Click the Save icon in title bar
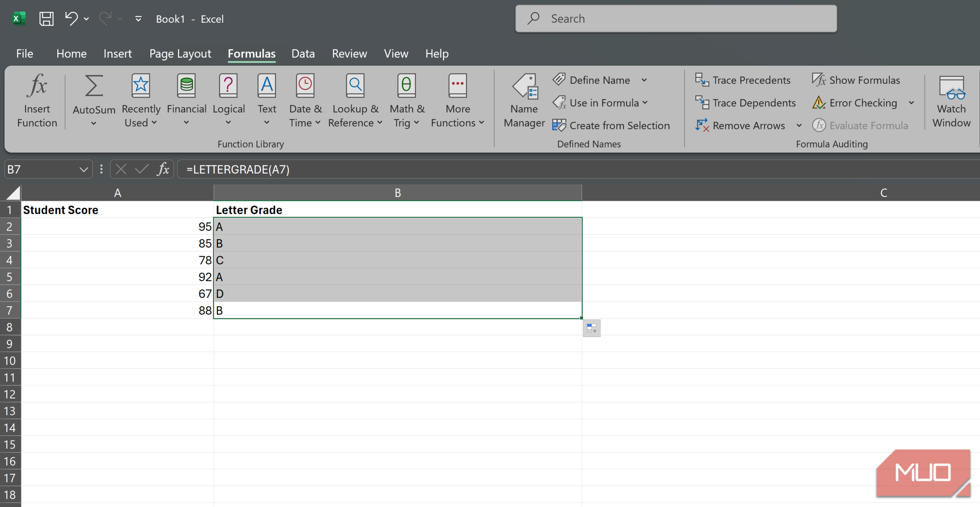 46,19
